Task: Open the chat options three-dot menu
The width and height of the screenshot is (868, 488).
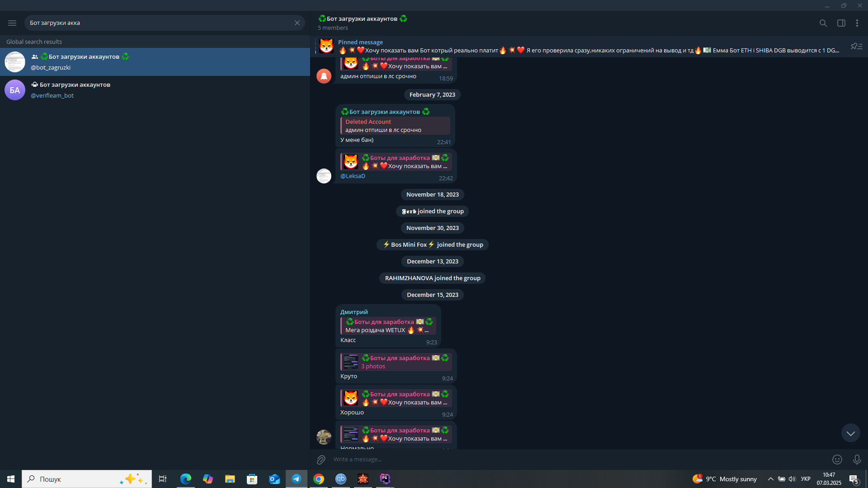Action: coord(857,23)
